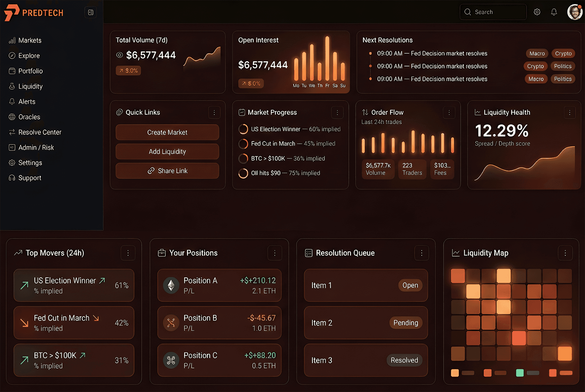Click the sidebar collapse toggle near the logo
This screenshot has width=585, height=392.
pos(90,12)
